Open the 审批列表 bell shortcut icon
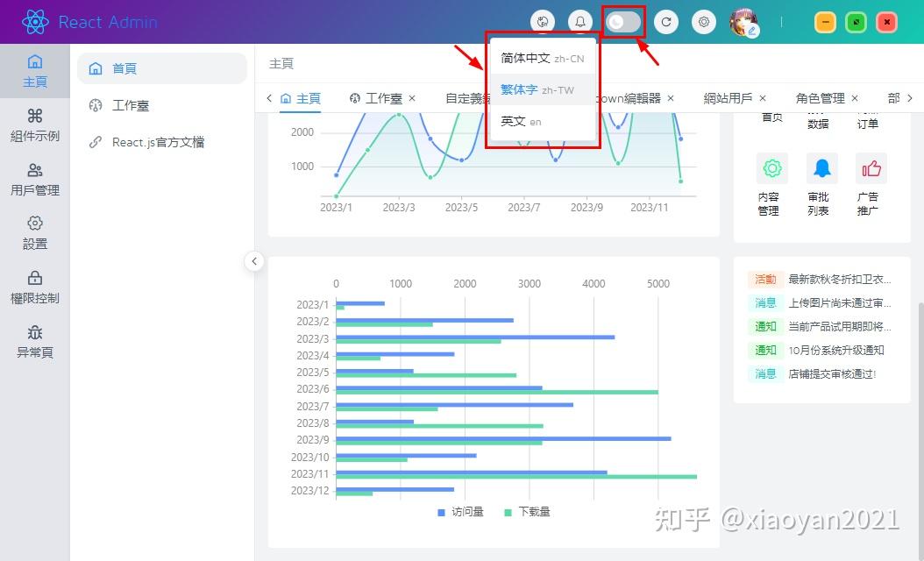This screenshot has height=561, width=924. (x=821, y=168)
